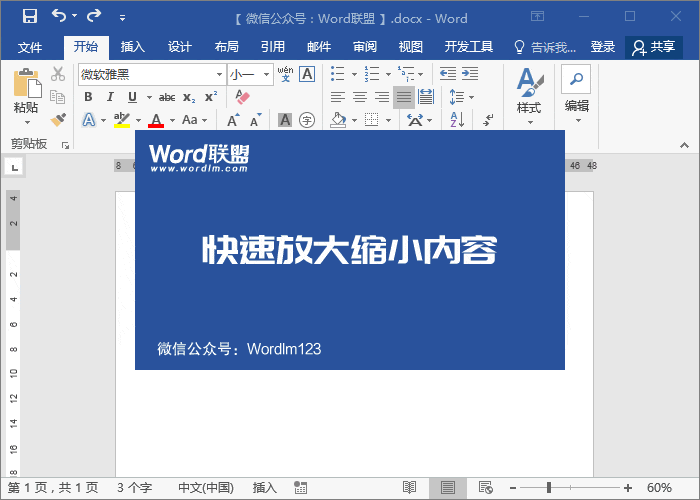Select the Format Painter brush

[x=58, y=120]
